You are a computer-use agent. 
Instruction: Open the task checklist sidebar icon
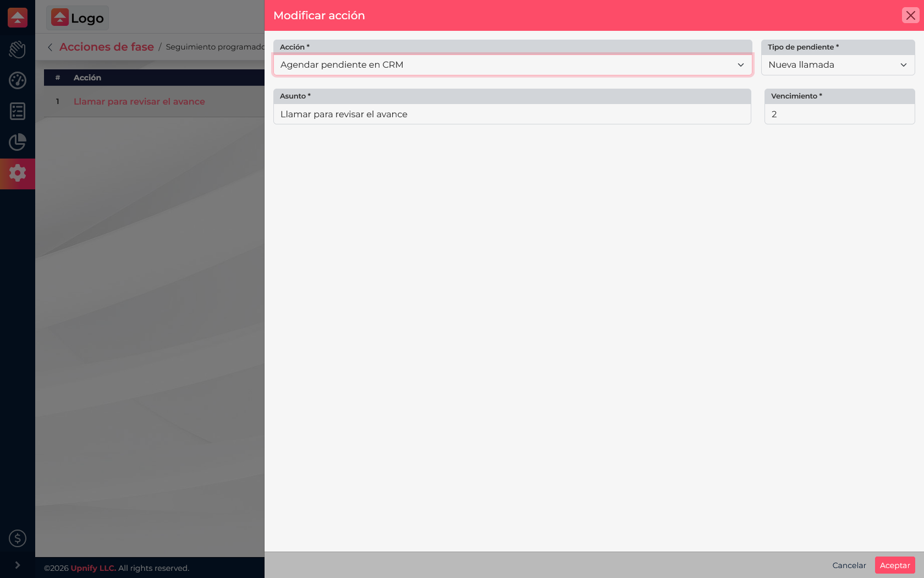18,111
